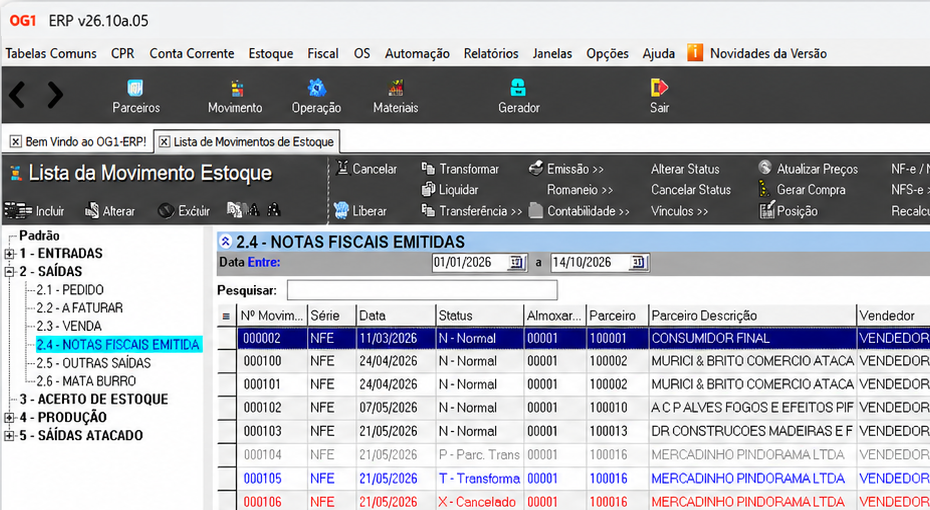The height and width of the screenshot is (510, 930).
Task: Click the Transformar icon
Action: point(428,168)
